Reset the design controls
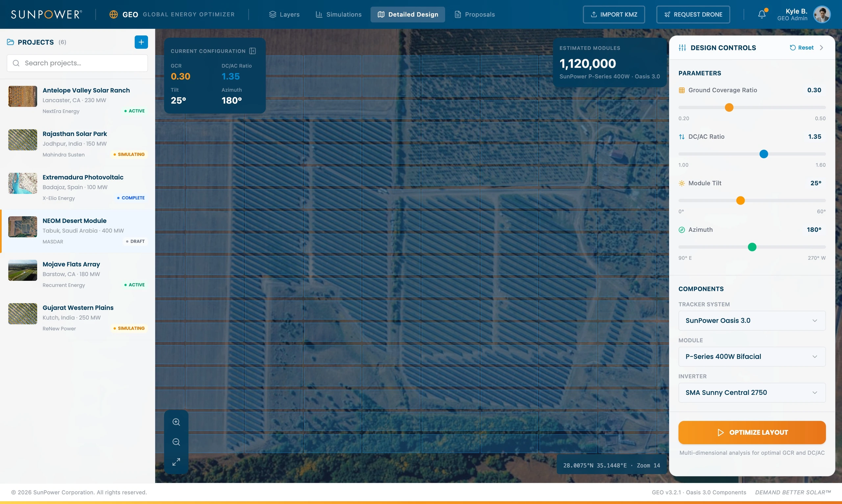Screen dimensions: 842x504 point(801,48)
